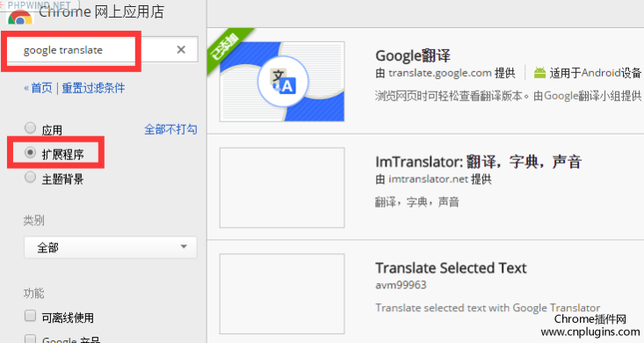Click 全部不打勾 uncheck all link
This screenshot has height=343, width=644.
170,129
